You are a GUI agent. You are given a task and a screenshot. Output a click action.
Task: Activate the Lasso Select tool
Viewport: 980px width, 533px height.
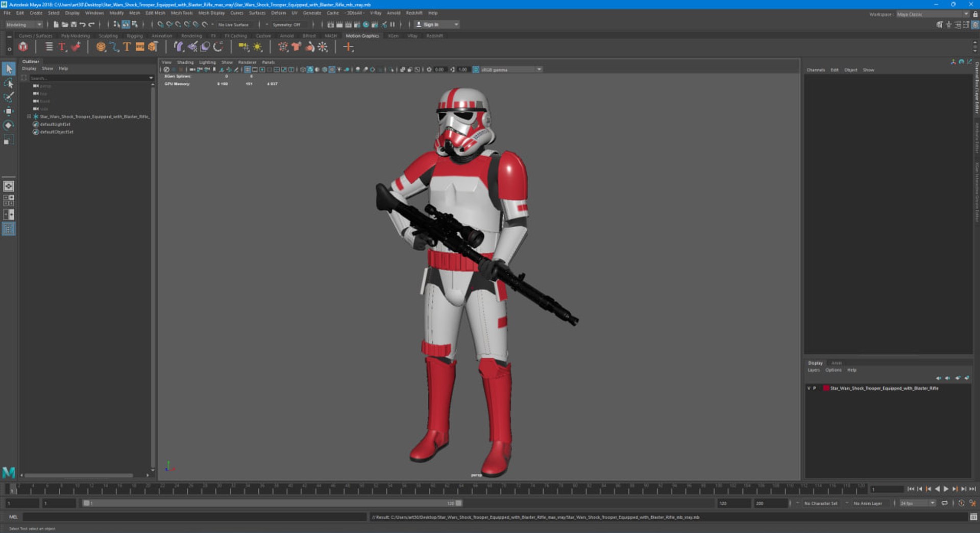coord(9,83)
